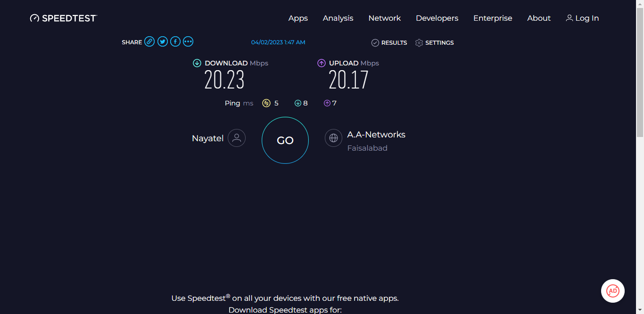The image size is (644, 314).
Task: Open the RESULTS link
Action: pos(389,43)
